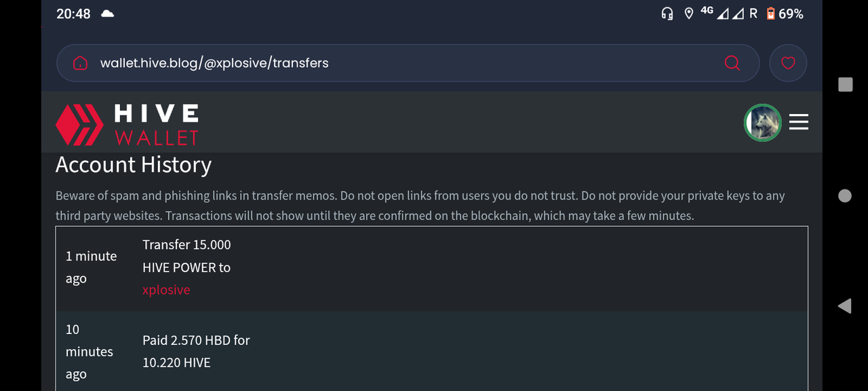Tap the cloud weather status icon
This screenshot has height=391, width=868.
[x=107, y=14]
